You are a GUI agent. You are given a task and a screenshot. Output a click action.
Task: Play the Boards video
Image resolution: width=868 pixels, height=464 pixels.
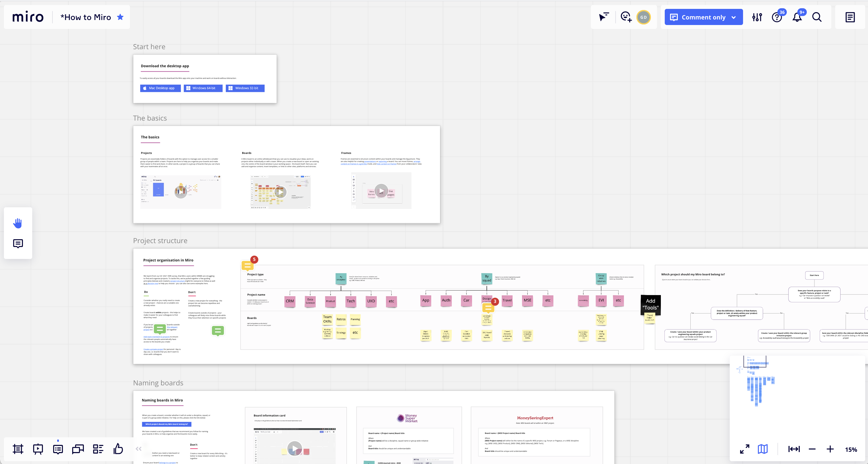tap(280, 192)
